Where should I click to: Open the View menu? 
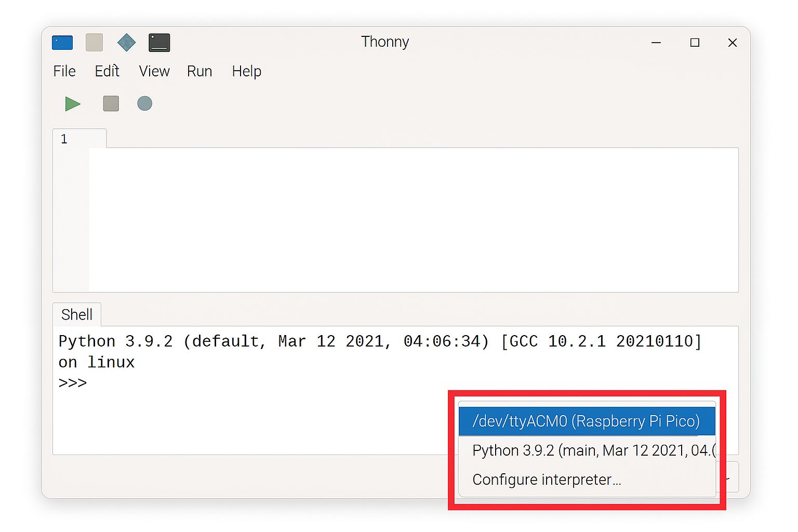click(154, 71)
